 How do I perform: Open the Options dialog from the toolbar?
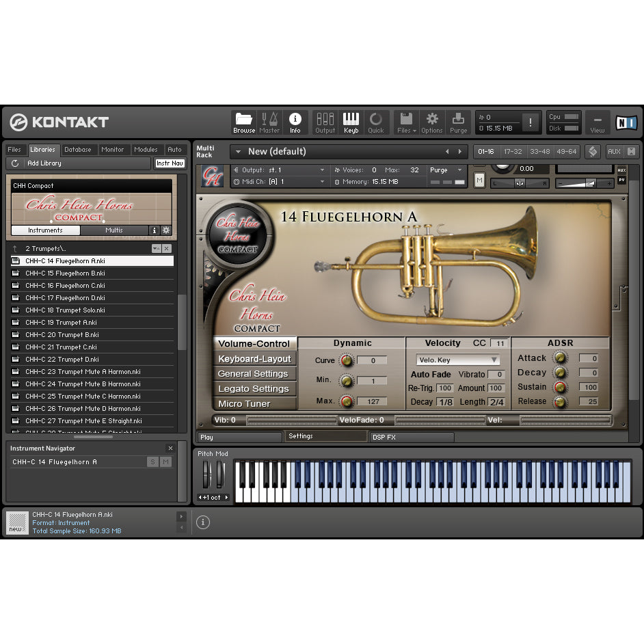pyautogui.click(x=431, y=122)
